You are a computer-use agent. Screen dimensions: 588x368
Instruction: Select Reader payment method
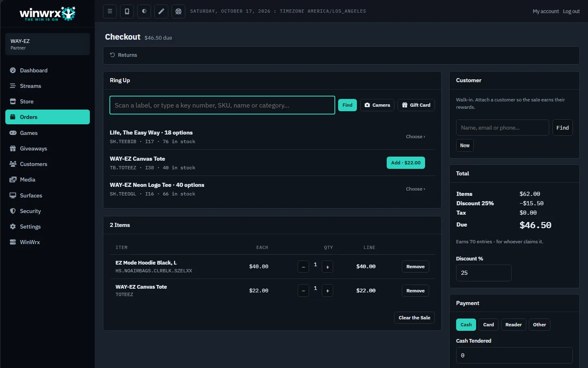click(x=513, y=325)
